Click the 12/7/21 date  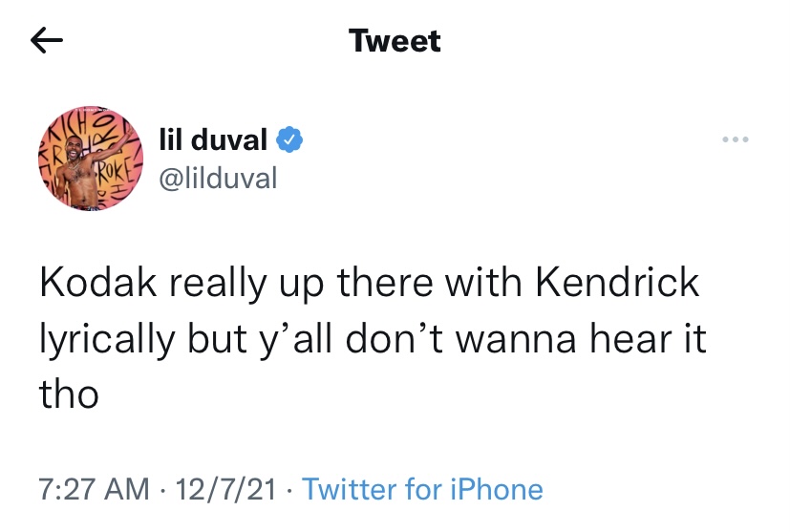(x=225, y=489)
